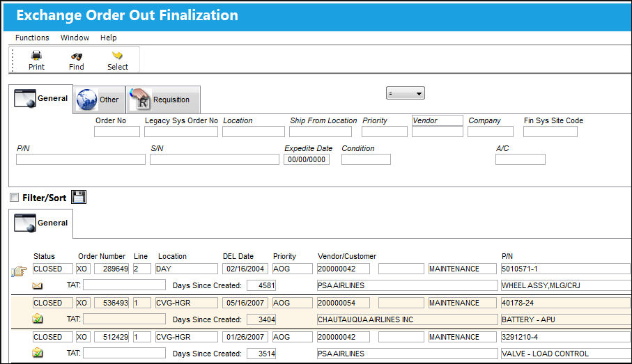Click WHEEL ASSY,MLG/CRJ description
Viewport: 632px width, 364px height.
coord(567,285)
